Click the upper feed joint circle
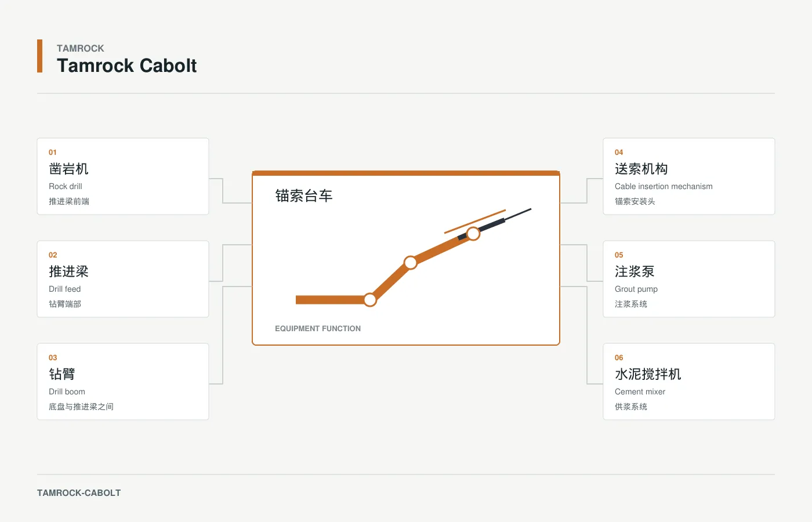 (x=473, y=234)
